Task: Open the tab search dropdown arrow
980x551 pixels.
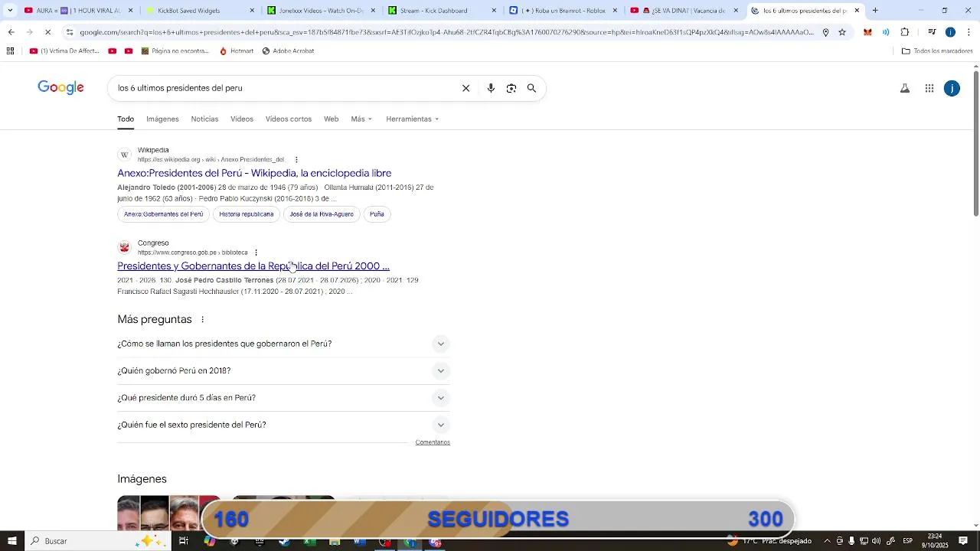Action: [x=10, y=11]
